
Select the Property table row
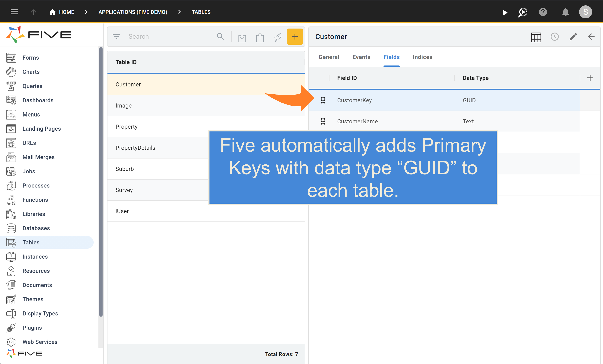click(x=206, y=127)
